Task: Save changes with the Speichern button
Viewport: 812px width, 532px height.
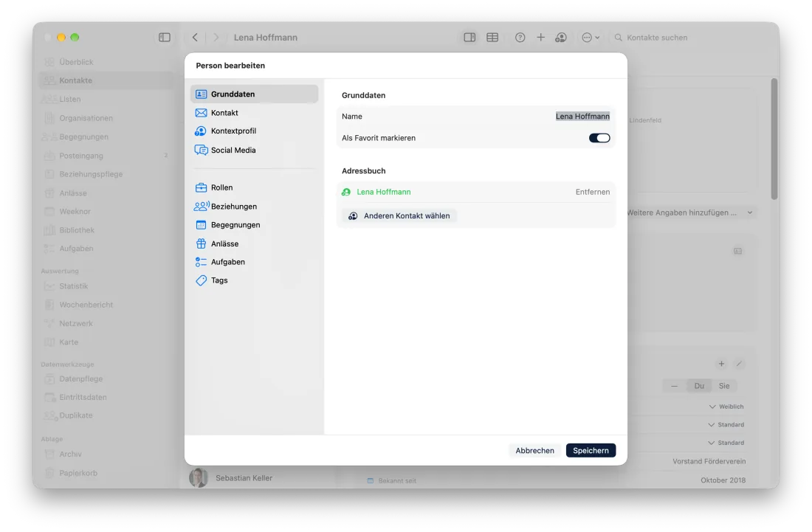Action: [x=591, y=450]
